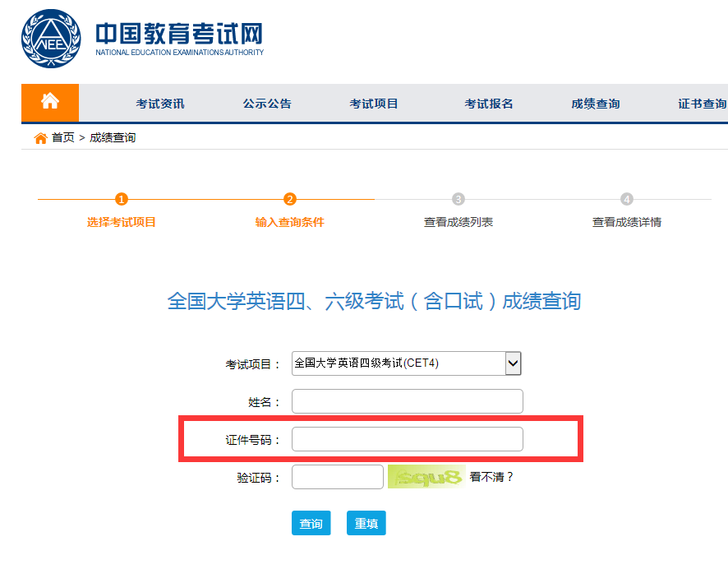
Task: Click the captcha image to refresh
Action: [x=426, y=477]
